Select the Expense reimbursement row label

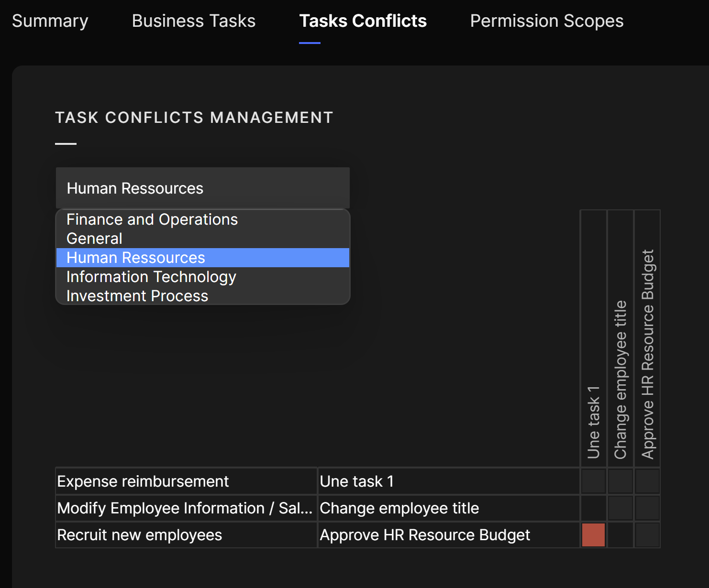pyautogui.click(x=143, y=481)
